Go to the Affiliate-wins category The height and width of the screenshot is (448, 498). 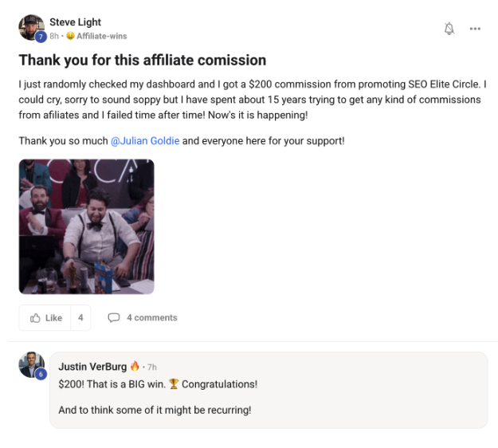point(102,36)
